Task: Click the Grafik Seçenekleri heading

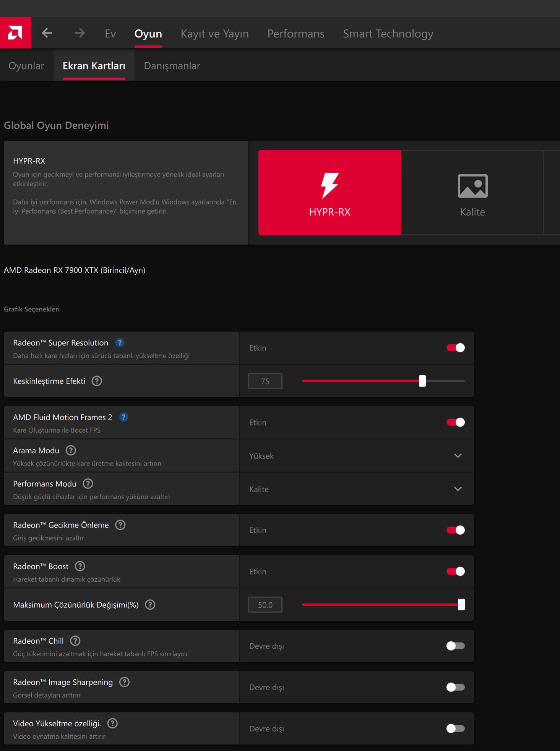Action: coord(32,309)
